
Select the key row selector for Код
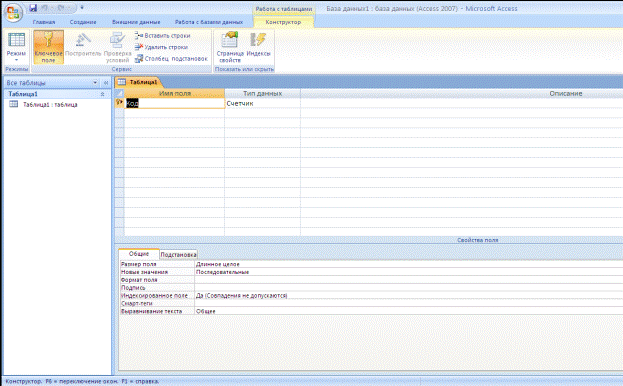(119, 103)
